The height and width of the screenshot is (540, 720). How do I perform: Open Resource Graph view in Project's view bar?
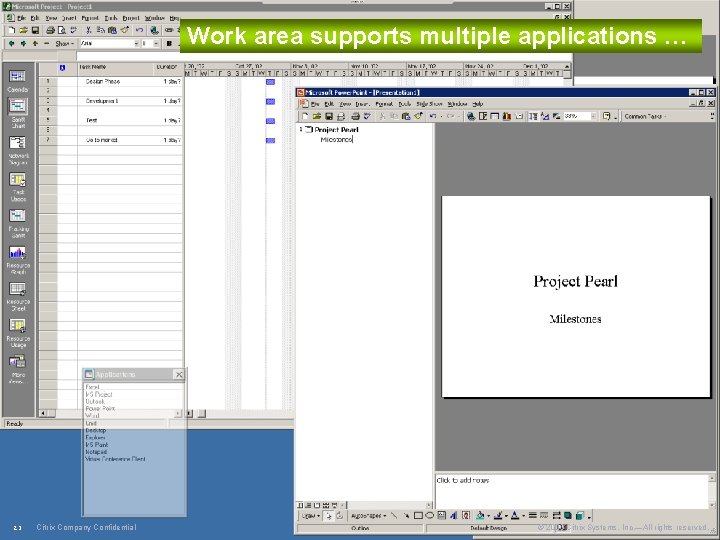tap(17, 260)
